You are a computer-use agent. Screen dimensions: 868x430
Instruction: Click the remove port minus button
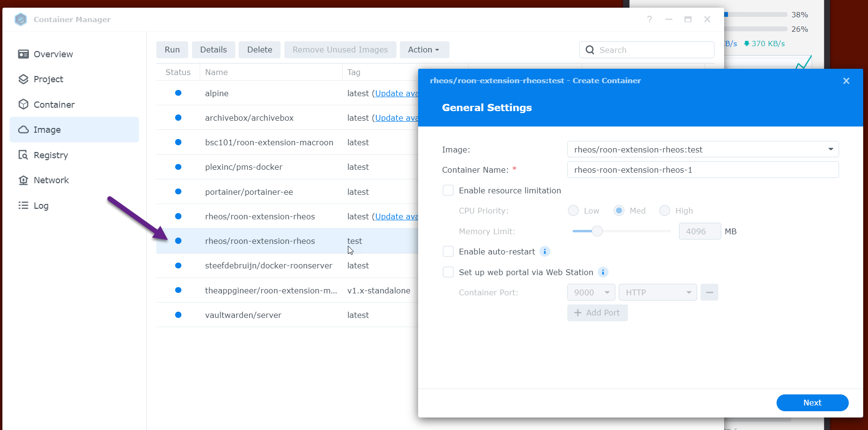click(709, 292)
